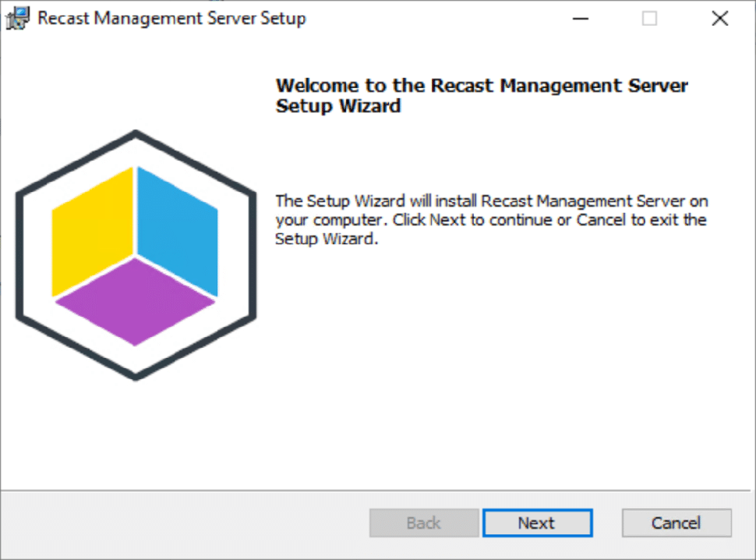
Task: Click the yellow face of the cube logo
Action: [92, 231]
